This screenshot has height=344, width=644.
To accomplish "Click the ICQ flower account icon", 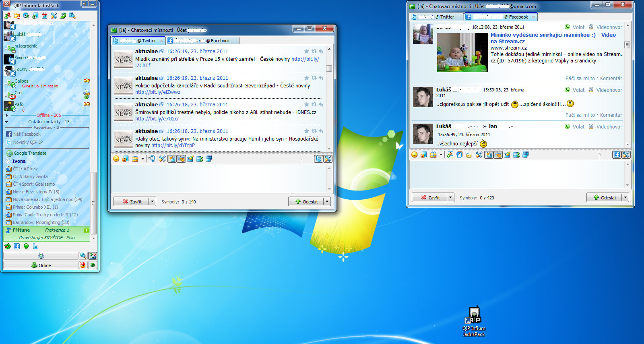I will click(x=7, y=246).
